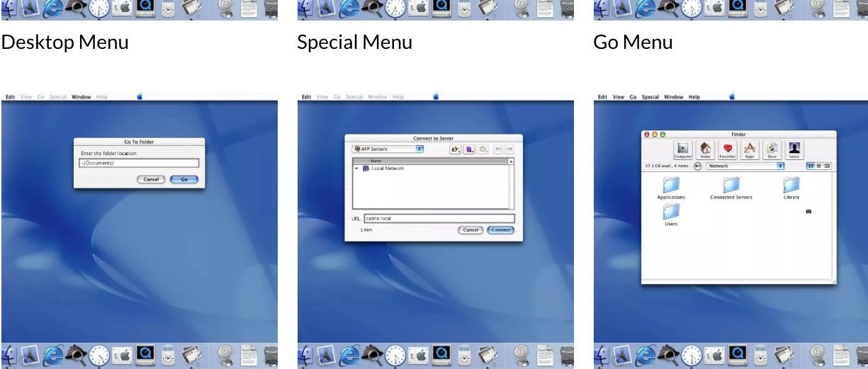Open the Library folder in the Finder window
This screenshot has height=369, width=868.
point(791,188)
